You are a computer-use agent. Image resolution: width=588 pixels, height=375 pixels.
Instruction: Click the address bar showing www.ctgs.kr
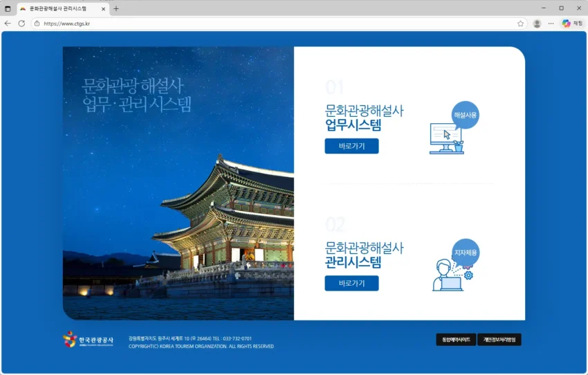(277, 24)
